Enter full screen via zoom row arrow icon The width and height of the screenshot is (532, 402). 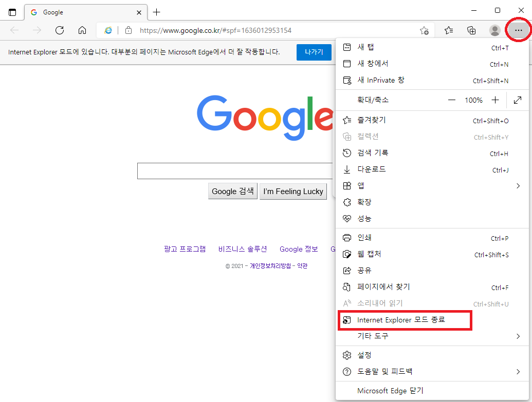(518, 100)
